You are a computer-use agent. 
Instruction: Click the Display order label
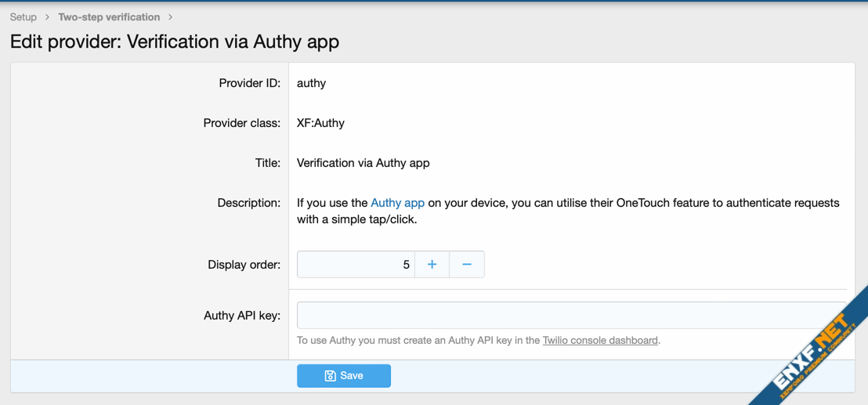tap(244, 265)
